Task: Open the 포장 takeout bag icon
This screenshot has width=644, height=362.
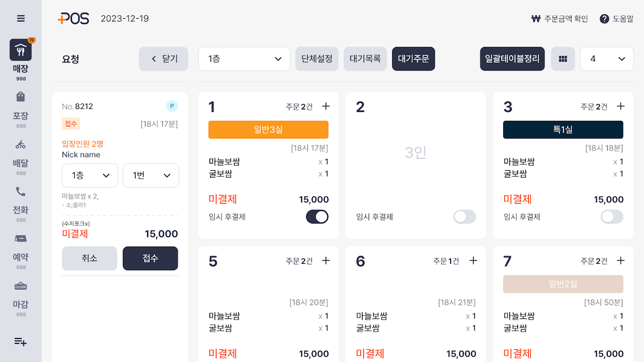Action: click(21, 97)
